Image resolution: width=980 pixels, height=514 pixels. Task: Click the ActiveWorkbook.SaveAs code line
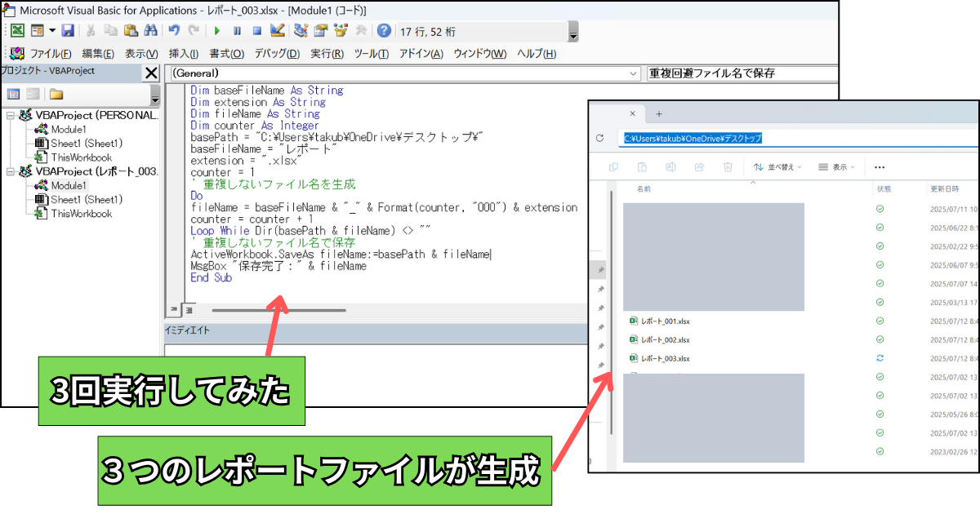point(341,255)
